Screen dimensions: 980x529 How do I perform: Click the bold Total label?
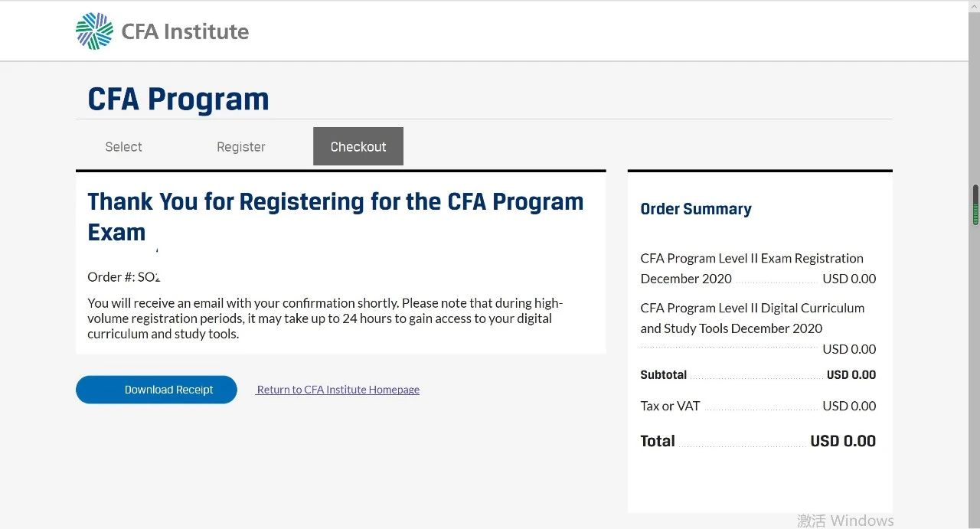click(x=658, y=441)
